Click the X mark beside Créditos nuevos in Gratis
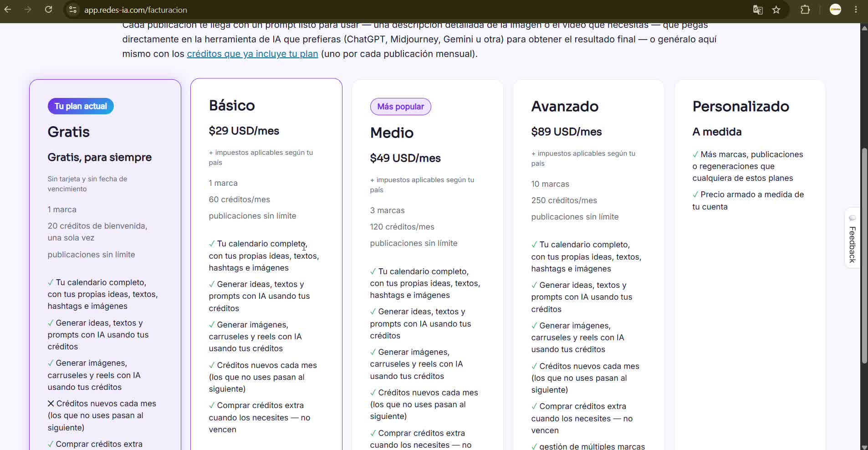 click(51, 404)
